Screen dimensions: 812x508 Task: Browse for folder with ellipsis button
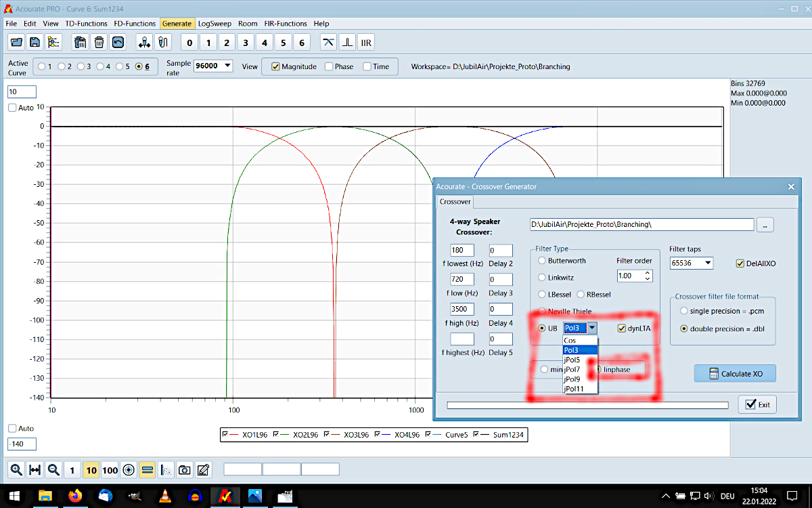point(765,225)
